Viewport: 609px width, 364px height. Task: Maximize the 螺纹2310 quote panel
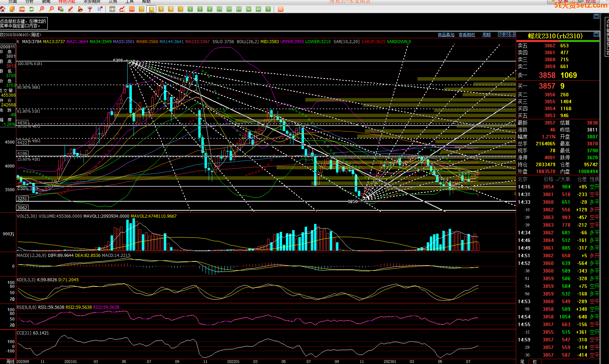point(596,34)
